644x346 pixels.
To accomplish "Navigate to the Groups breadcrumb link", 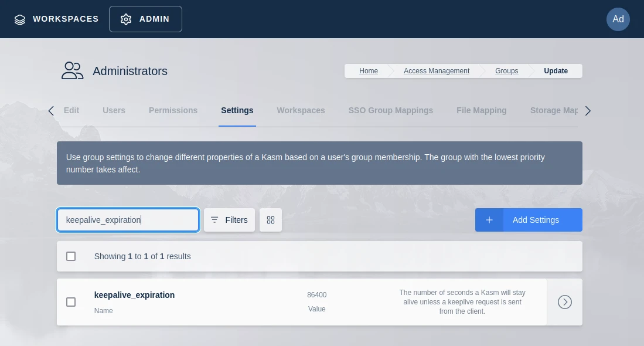I will point(506,71).
